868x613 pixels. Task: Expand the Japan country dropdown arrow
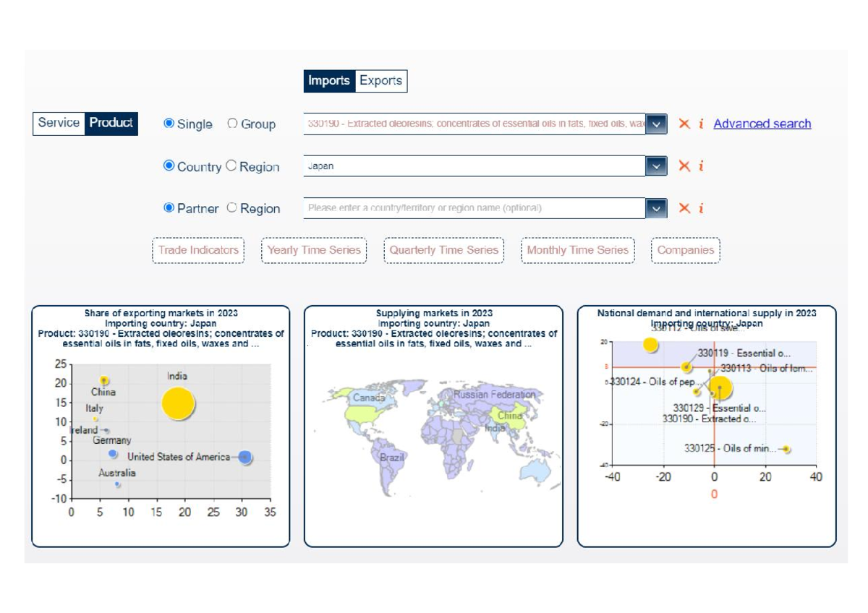click(x=656, y=166)
